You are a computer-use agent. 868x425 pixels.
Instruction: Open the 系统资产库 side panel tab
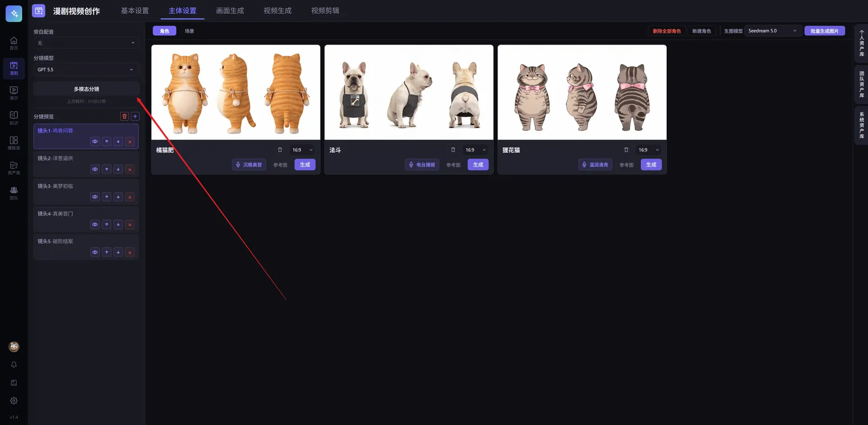pos(861,124)
